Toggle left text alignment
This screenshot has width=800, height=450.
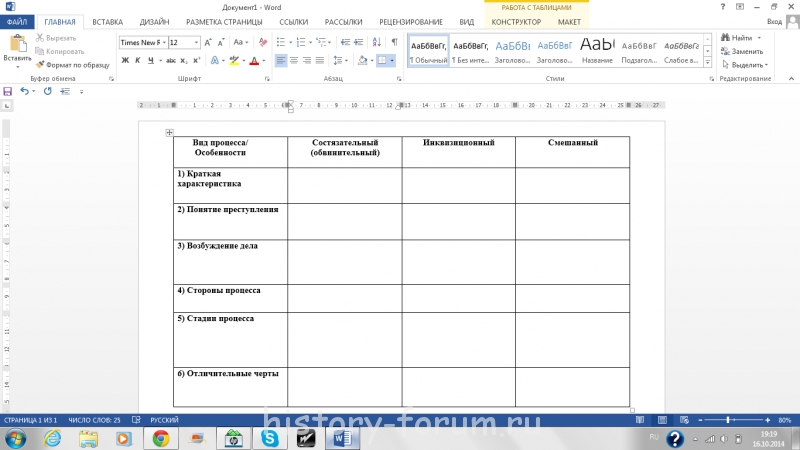pyautogui.click(x=281, y=60)
